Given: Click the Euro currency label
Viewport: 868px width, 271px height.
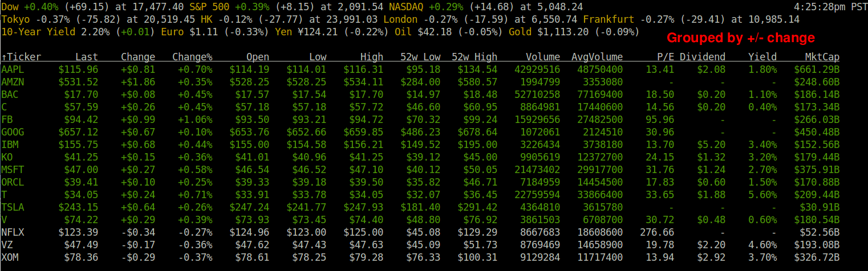Looking at the screenshot, I should pos(172,32).
